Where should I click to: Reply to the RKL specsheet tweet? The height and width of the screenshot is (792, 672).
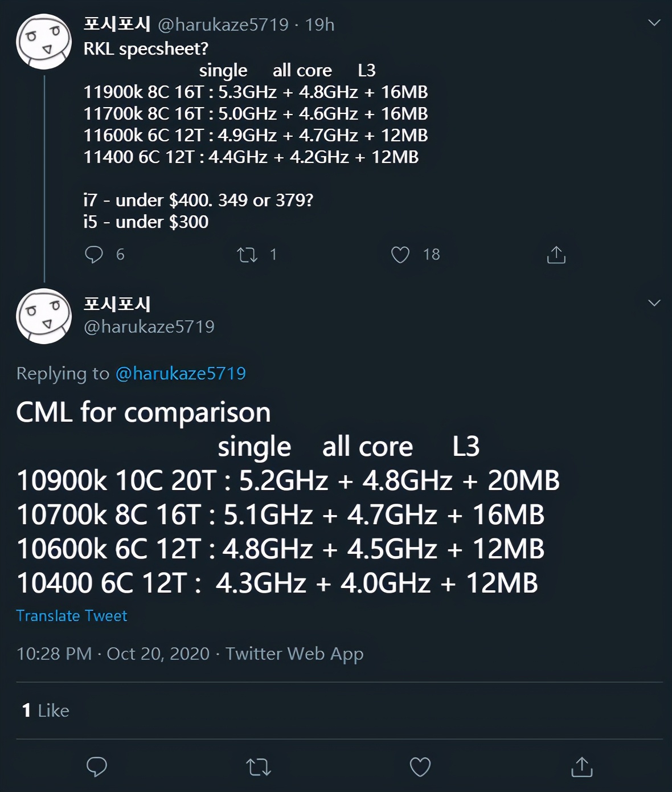click(94, 255)
